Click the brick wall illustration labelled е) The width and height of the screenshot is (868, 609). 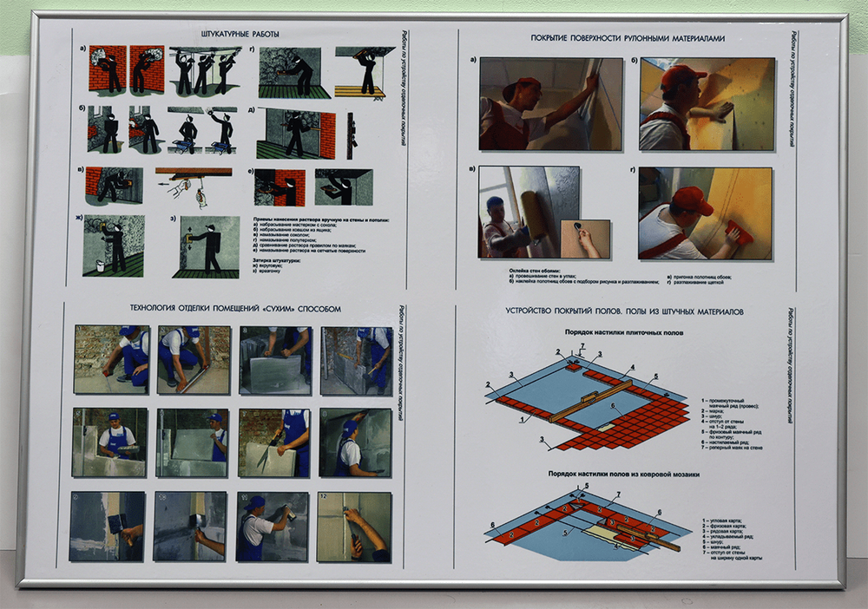point(279,187)
